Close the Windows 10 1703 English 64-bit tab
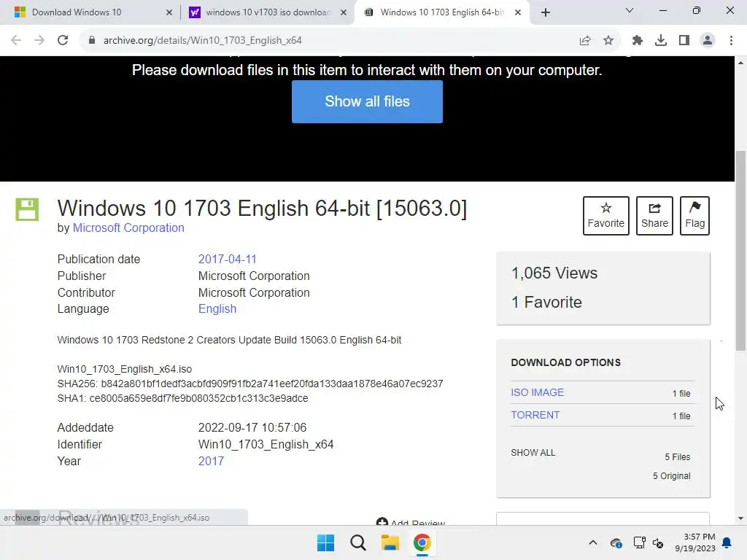This screenshot has width=747, height=560. click(x=518, y=12)
